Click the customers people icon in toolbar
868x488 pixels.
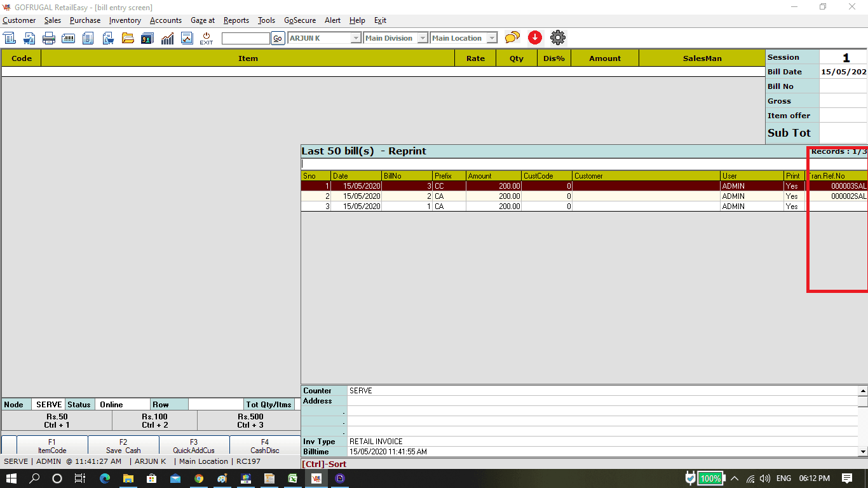147,38
